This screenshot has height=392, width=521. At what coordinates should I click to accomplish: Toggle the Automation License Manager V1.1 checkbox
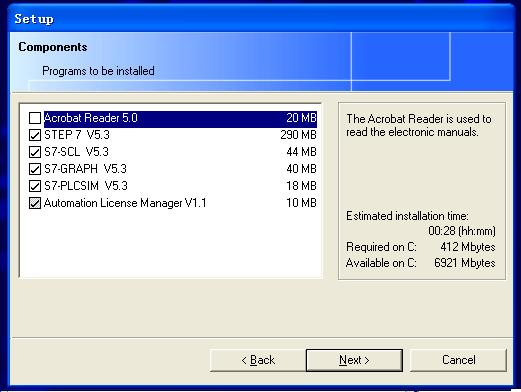click(35, 203)
